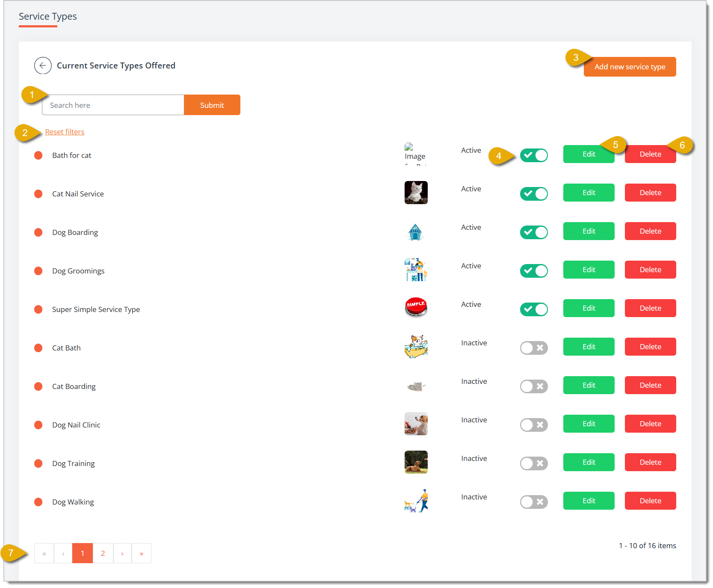The width and height of the screenshot is (713, 588).
Task: Activate the Dog Nail Clinic toggle
Action: 534,425
